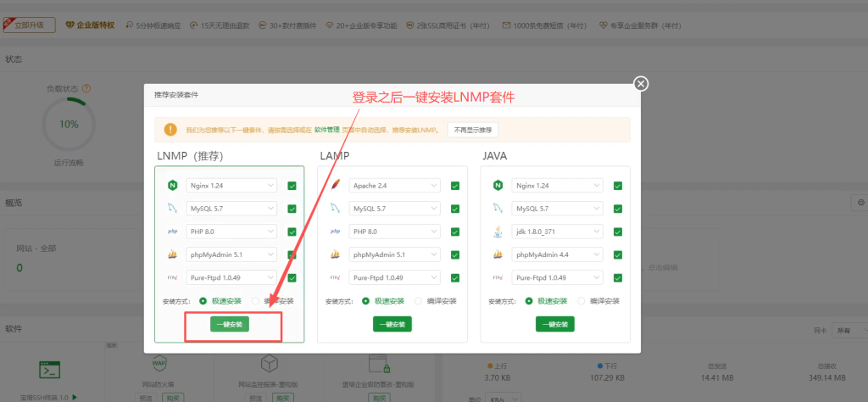Click the MySQL icon in the LAMP panel
The image size is (868, 402).
tap(335, 209)
